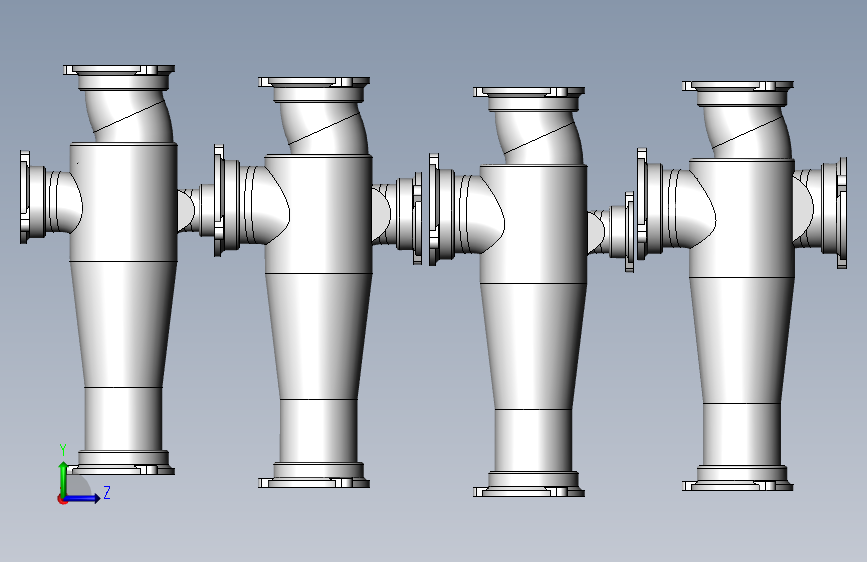The height and width of the screenshot is (562, 867).
Task: Select the third pipe fitting's main cylindrical body
Action: pyautogui.click(x=534, y=224)
